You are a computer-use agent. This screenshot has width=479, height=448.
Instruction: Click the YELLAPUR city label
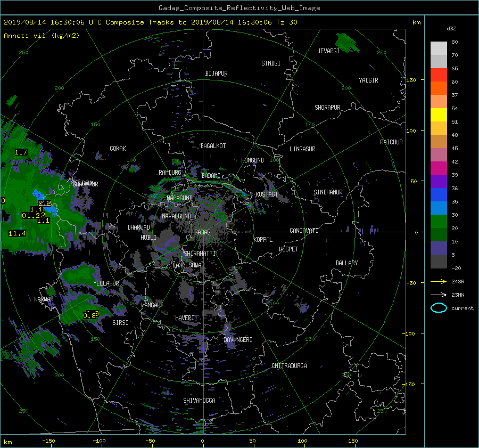(x=106, y=283)
